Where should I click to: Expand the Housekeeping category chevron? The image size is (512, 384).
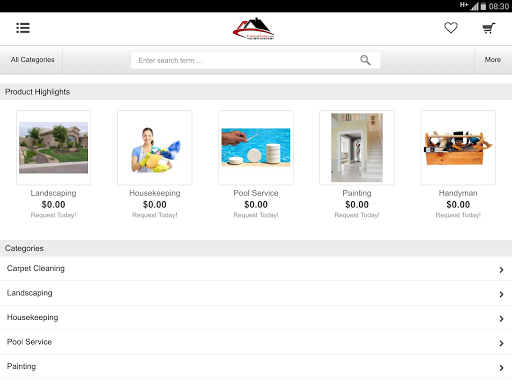501,319
